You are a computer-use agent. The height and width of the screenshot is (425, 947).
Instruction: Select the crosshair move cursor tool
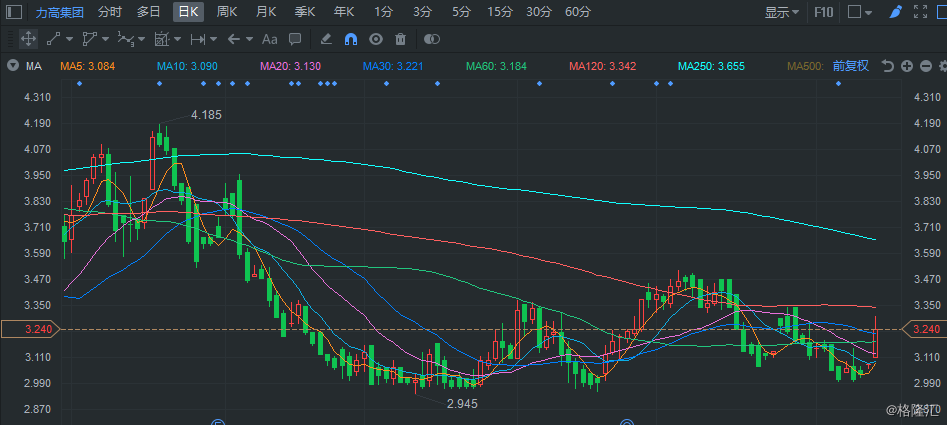(x=28, y=39)
